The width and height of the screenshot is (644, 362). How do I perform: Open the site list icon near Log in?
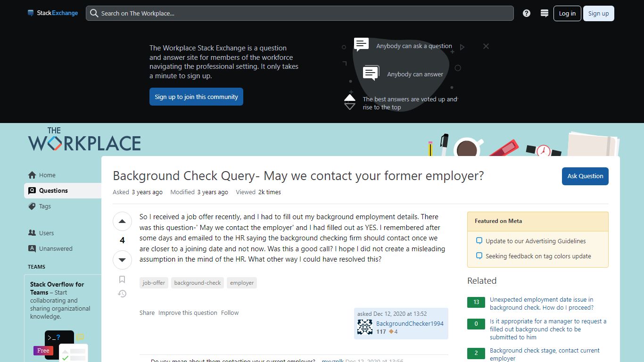[545, 13]
